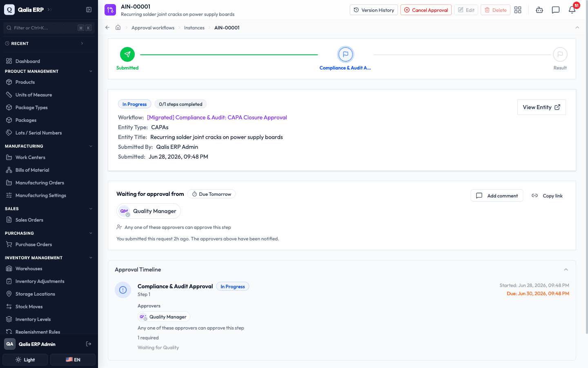
Task: Open the AI assistant robot icon
Action: click(x=539, y=10)
